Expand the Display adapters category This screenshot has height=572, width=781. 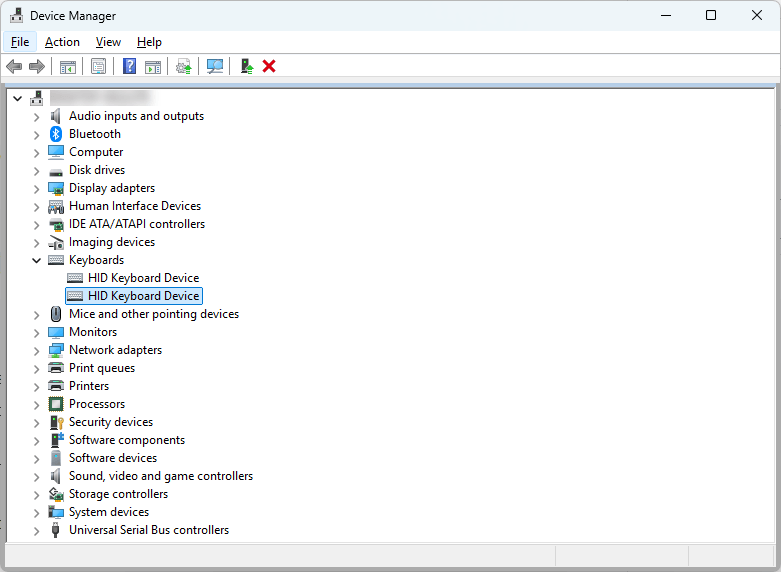(x=37, y=188)
